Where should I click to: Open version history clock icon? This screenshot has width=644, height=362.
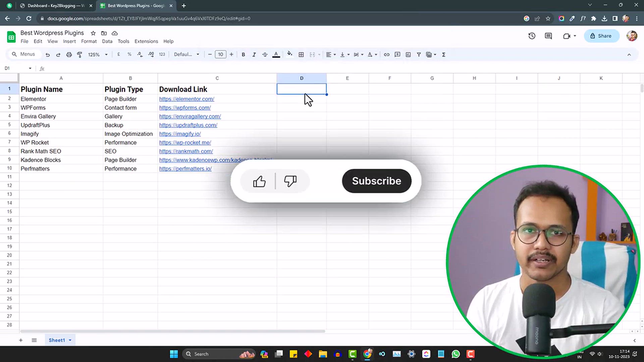click(532, 36)
